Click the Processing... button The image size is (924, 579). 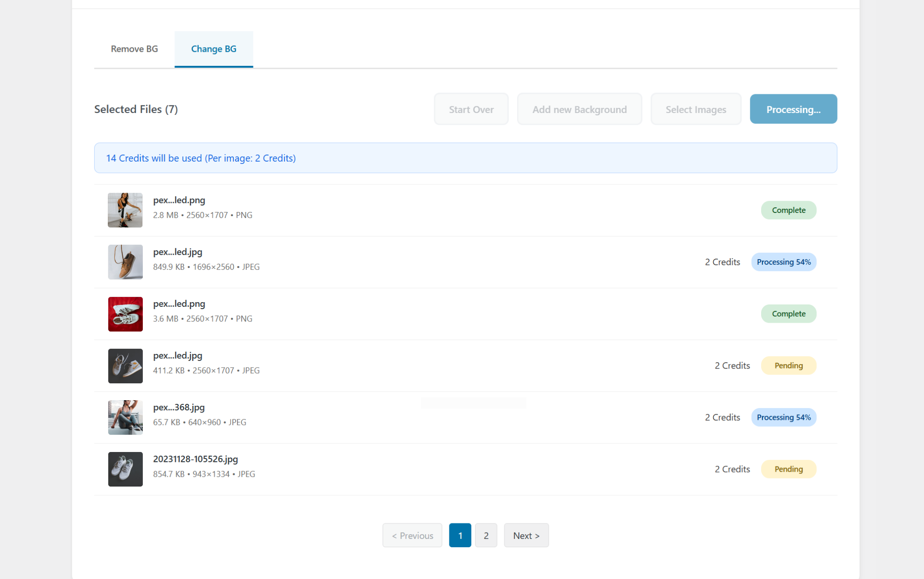click(793, 109)
